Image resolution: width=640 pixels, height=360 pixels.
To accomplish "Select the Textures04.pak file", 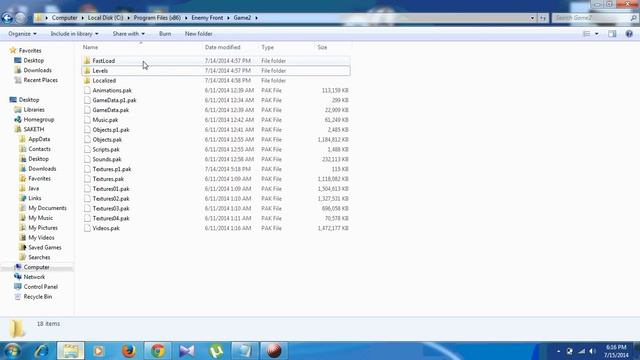I will (x=216, y=218).
